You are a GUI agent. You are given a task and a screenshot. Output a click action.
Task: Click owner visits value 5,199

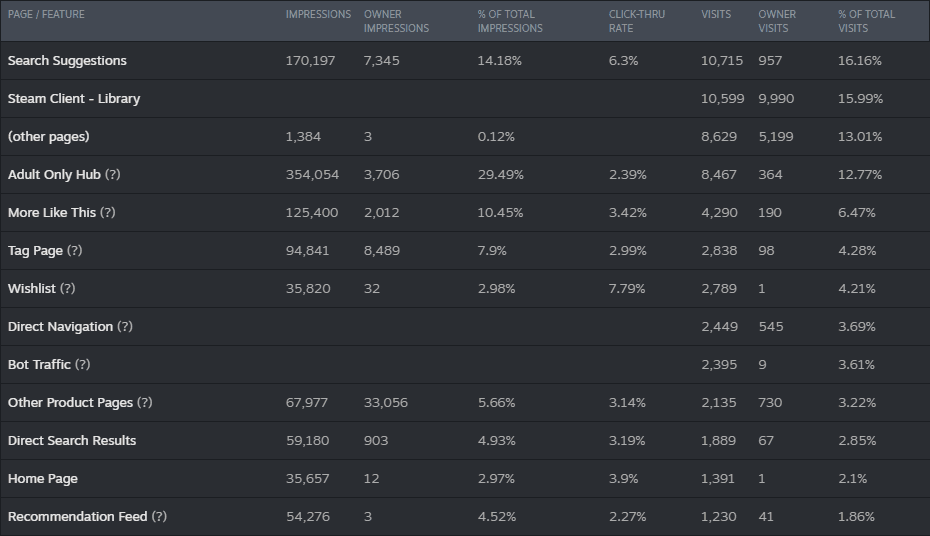click(776, 136)
